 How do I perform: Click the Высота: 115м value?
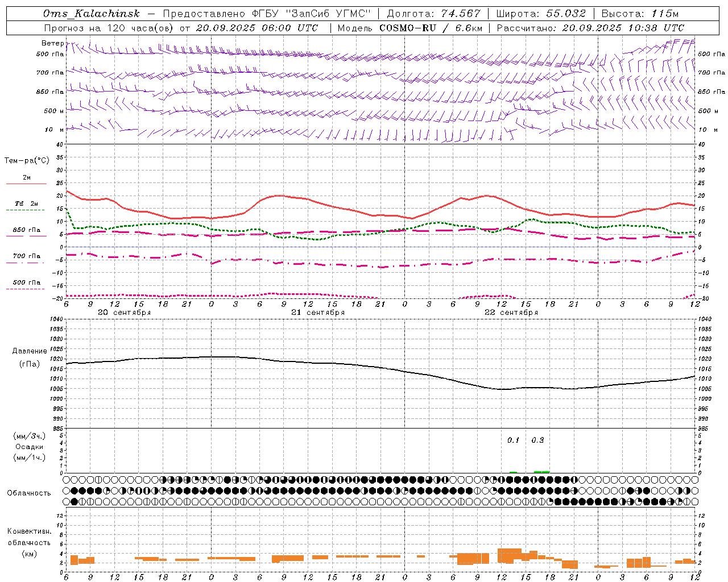pyautogui.click(x=640, y=14)
